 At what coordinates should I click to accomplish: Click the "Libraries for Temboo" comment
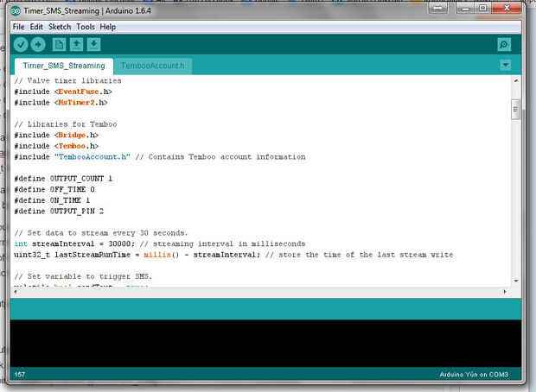pos(66,124)
